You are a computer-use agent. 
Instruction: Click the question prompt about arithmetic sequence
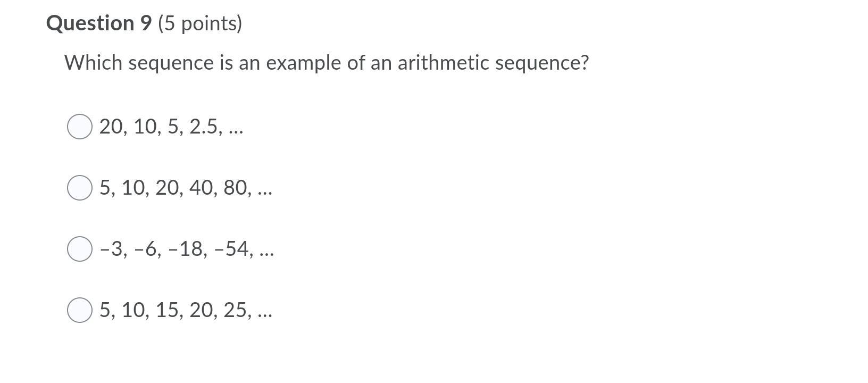[327, 63]
